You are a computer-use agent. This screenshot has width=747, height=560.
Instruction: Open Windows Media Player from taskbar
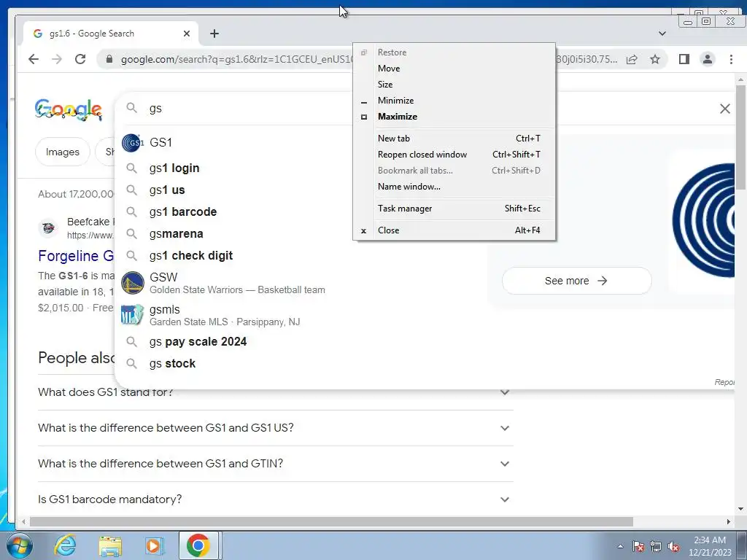tap(153, 546)
